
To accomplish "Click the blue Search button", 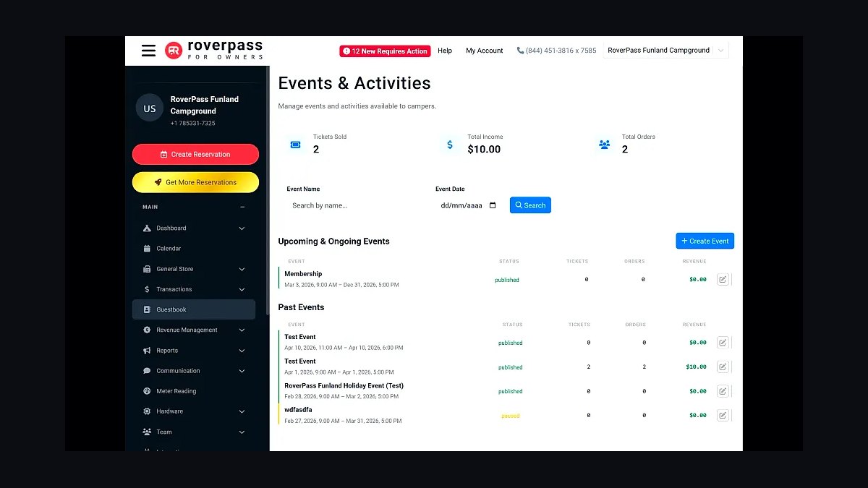I will coord(530,205).
